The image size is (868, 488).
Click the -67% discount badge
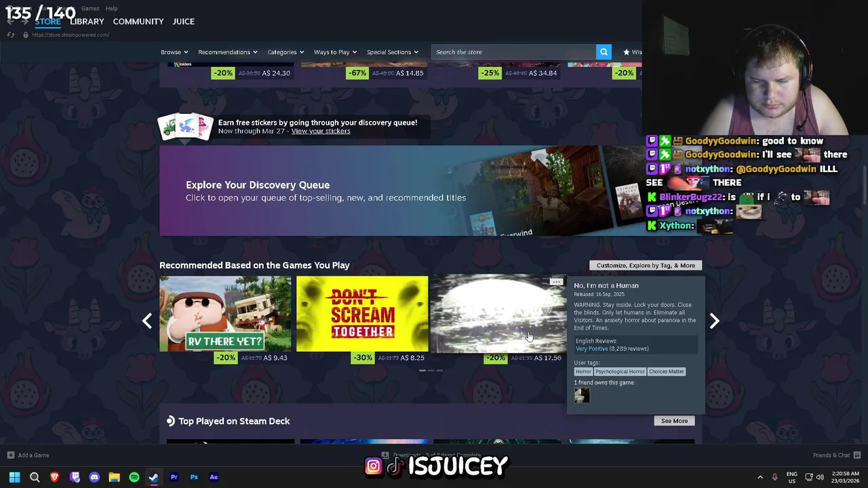point(357,73)
